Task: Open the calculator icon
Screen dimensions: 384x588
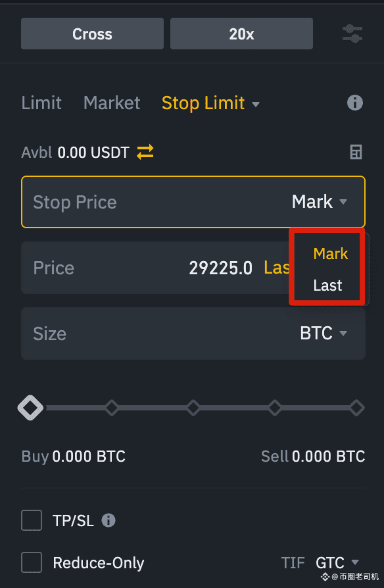Action: tap(356, 152)
